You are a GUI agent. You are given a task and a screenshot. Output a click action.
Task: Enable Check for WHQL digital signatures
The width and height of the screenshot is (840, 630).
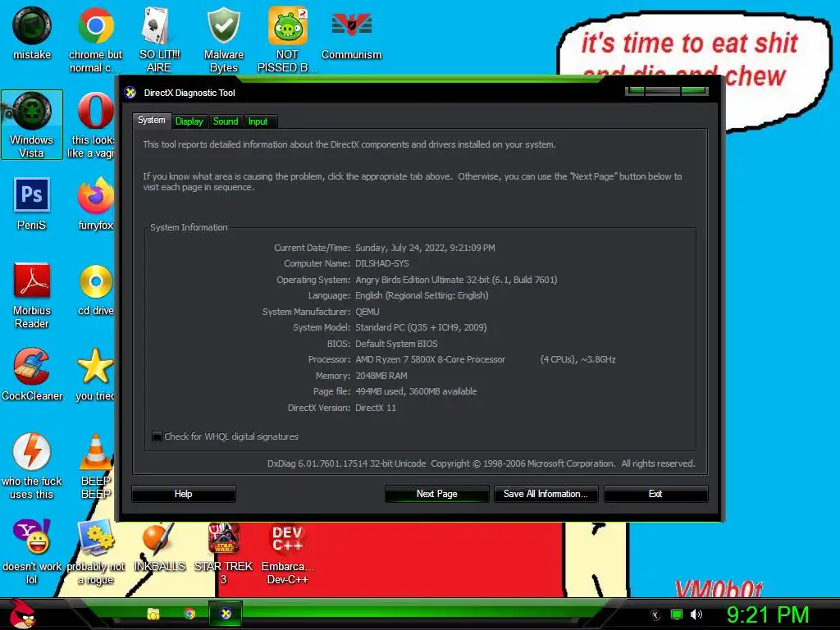[157, 436]
